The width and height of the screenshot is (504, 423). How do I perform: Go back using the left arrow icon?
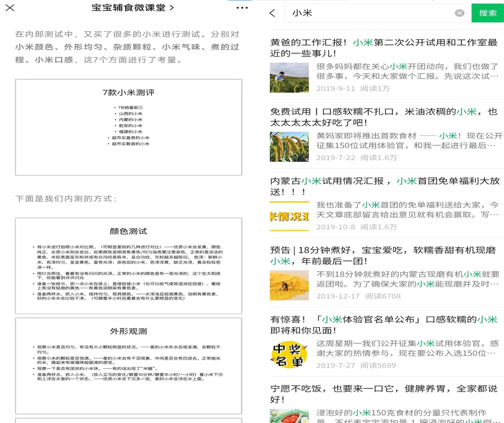[273, 13]
